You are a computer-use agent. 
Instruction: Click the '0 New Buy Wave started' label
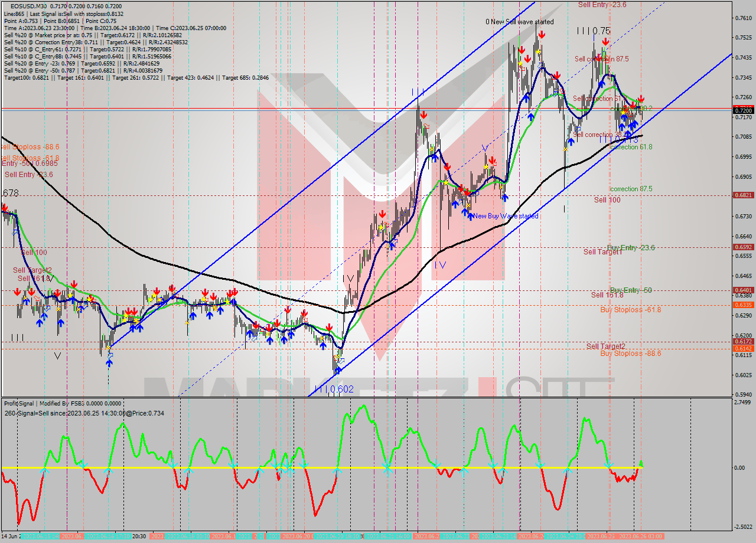click(x=504, y=216)
